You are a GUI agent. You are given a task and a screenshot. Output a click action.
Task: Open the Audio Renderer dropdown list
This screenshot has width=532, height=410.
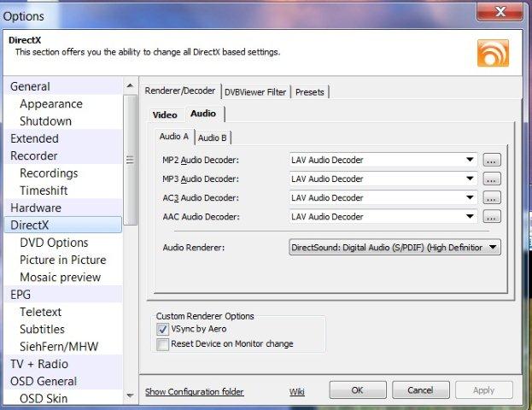(493, 248)
